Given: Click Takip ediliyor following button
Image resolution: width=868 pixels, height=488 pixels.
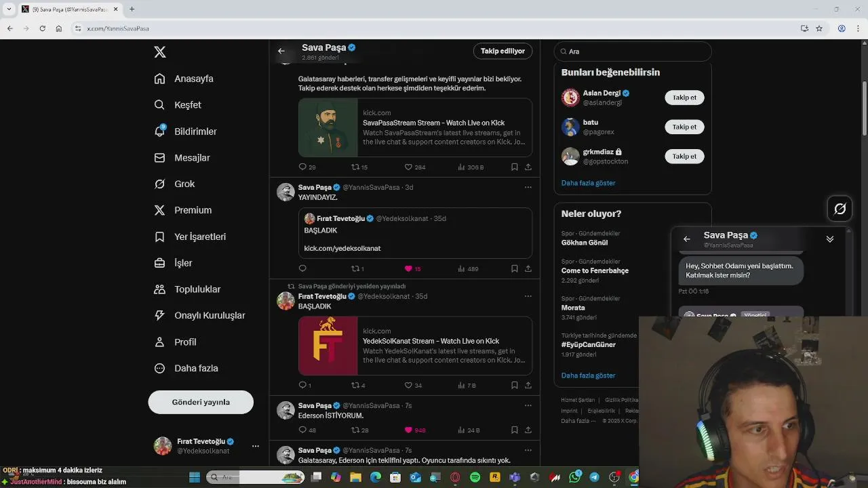Looking at the screenshot, I should click(x=502, y=51).
